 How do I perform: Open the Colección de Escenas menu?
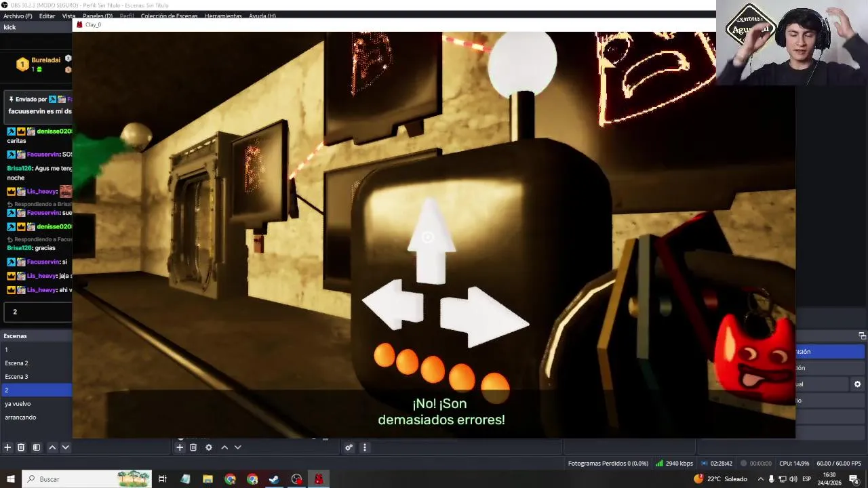[x=169, y=16]
